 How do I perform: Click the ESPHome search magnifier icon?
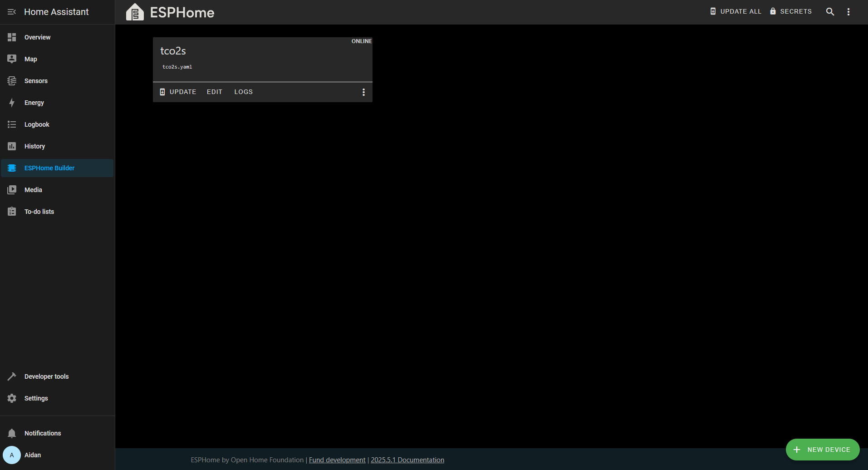(x=830, y=12)
